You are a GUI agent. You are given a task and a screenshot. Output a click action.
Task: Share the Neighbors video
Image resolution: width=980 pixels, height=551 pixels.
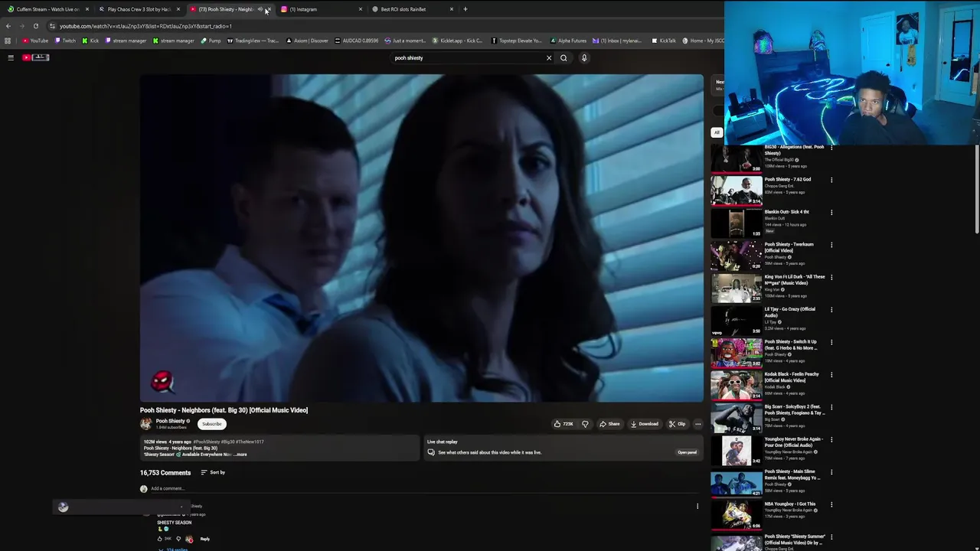click(x=609, y=424)
